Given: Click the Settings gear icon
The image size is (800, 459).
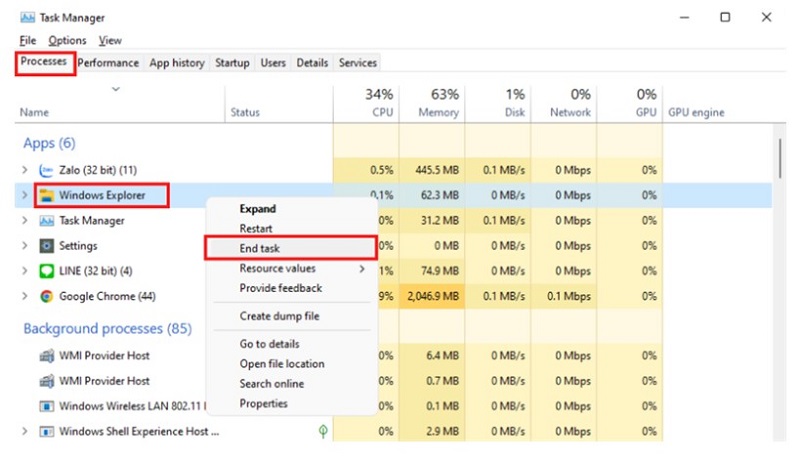Looking at the screenshot, I should (46, 246).
